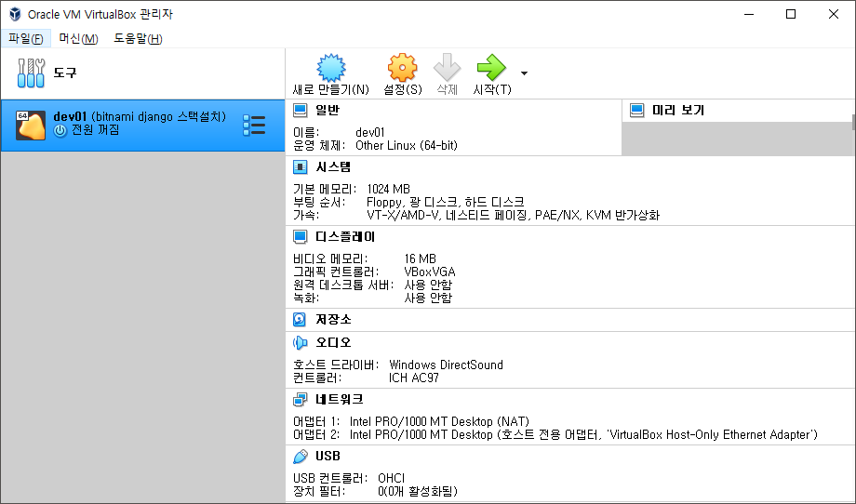Viewport: 856px width, 504px height.
Task: Click the 저장소 disk icon
Action: (x=300, y=319)
